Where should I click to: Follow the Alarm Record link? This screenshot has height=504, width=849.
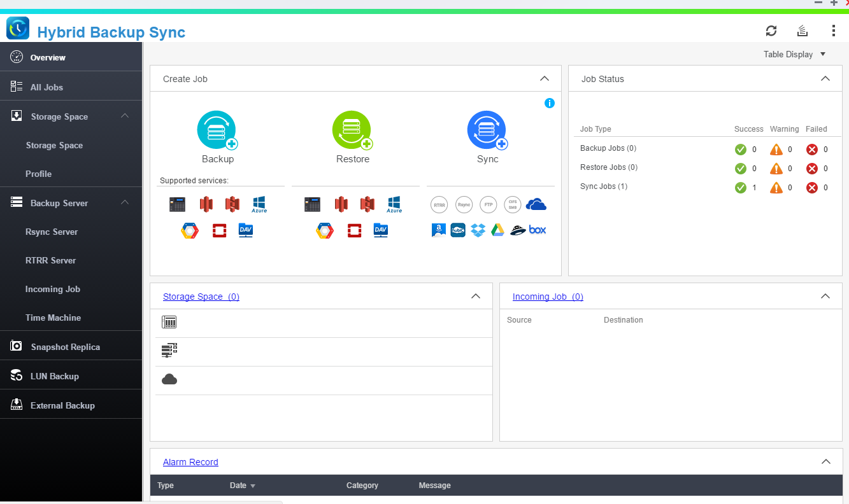[190, 462]
